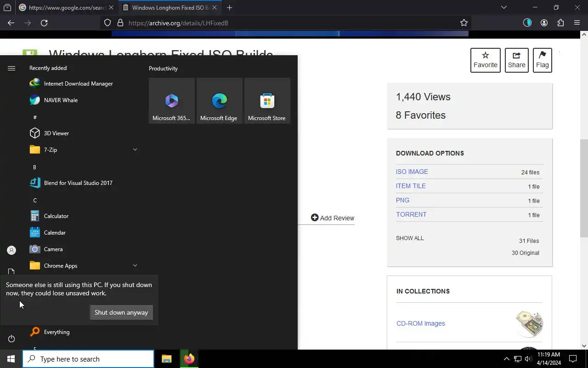Launch the Microsoft Edge tile

(220, 100)
